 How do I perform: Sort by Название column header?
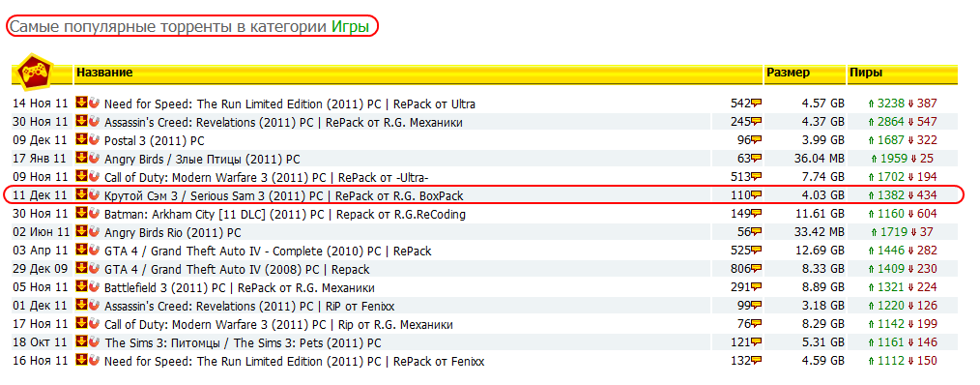click(x=104, y=73)
